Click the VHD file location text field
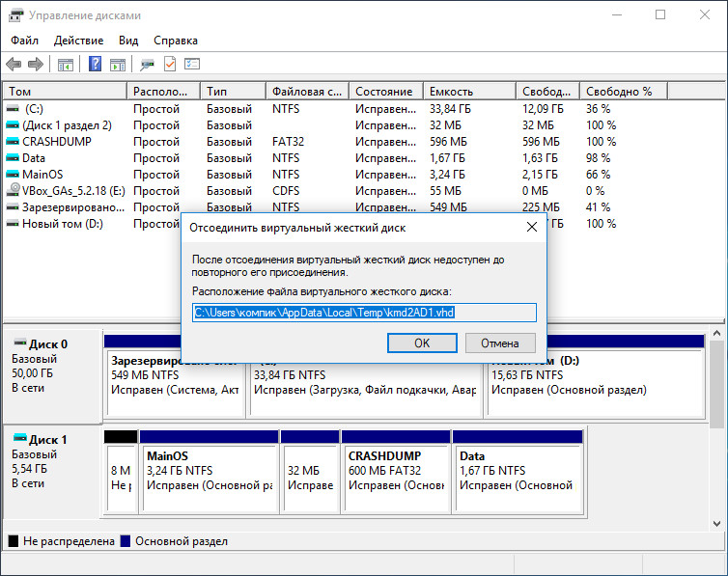728x576 pixels. coord(364,313)
